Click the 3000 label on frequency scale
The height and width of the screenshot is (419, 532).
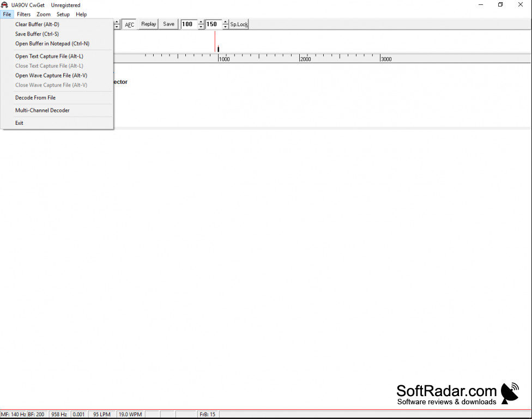click(386, 59)
